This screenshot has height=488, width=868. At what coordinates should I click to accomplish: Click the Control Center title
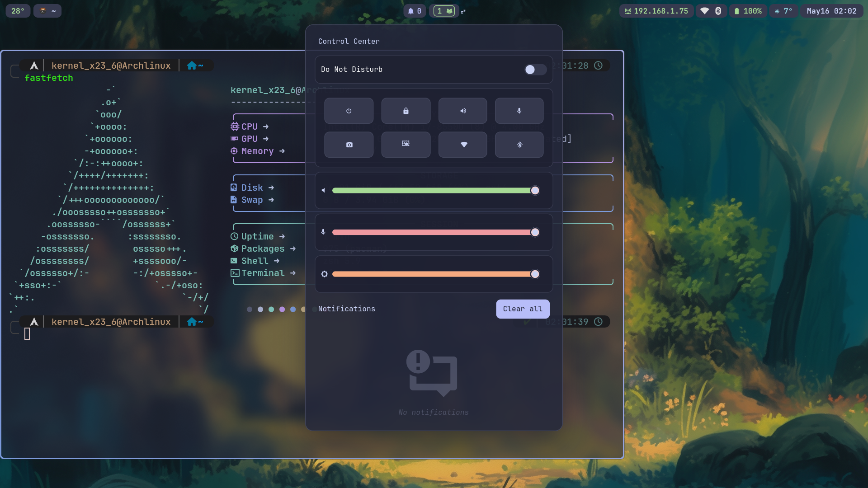(349, 42)
